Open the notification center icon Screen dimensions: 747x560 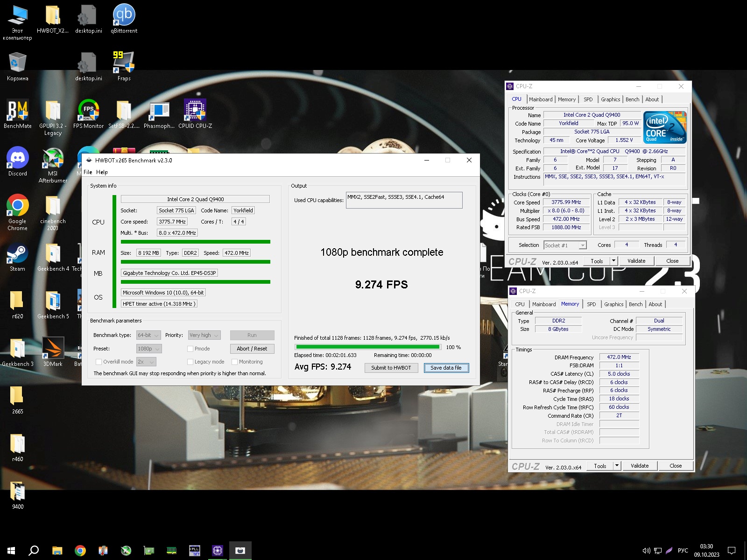[x=732, y=551]
